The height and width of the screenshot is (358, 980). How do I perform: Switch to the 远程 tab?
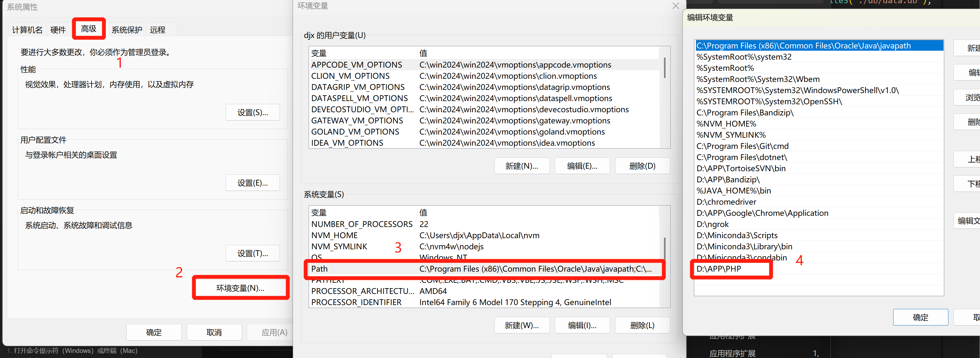(x=157, y=29)
